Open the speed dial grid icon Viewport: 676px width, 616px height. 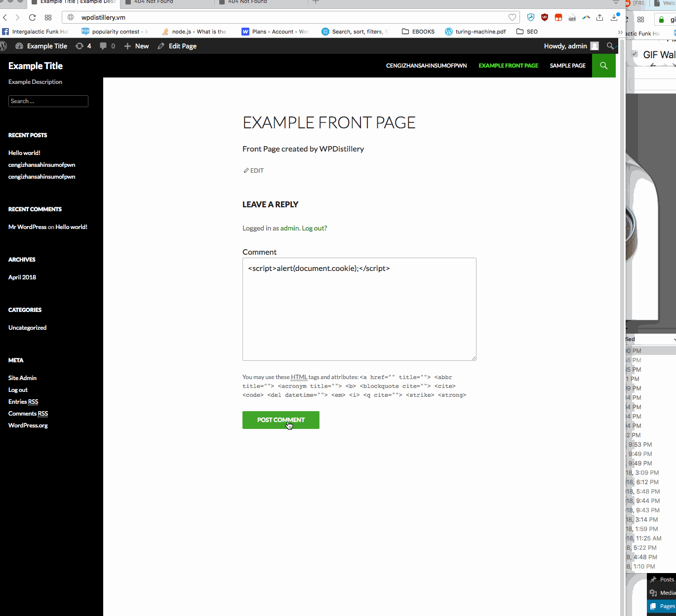48,17
